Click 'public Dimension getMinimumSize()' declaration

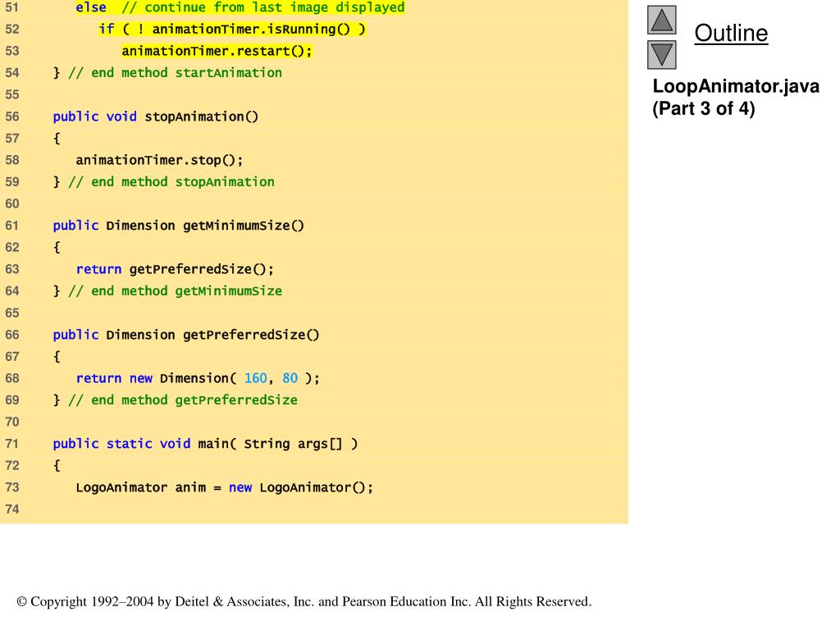click(x=178, y=226)
